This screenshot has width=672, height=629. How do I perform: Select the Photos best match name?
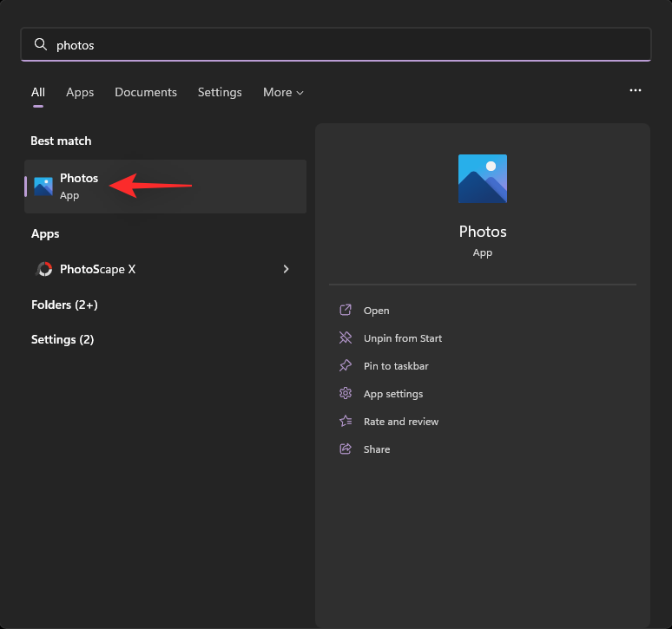coord(79,178)
